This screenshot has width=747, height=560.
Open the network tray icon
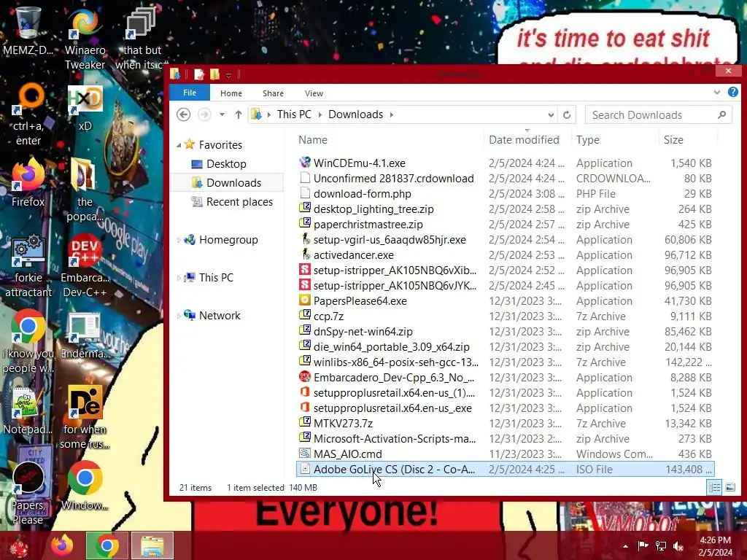click(661, 546)
